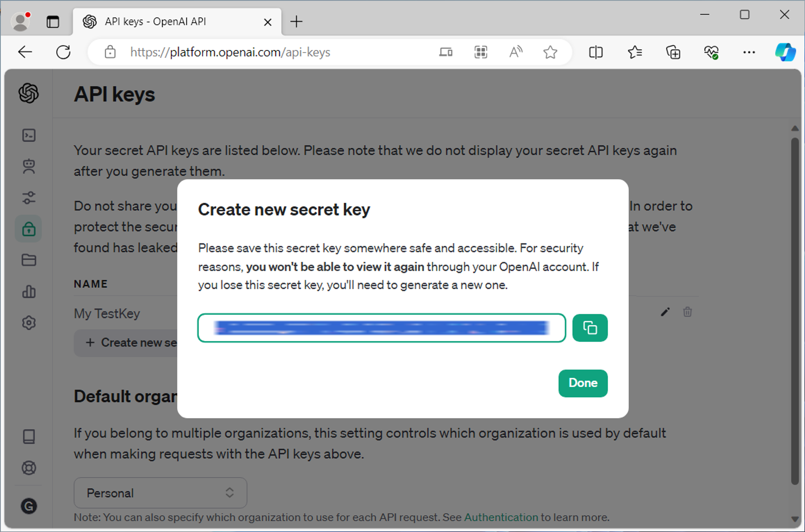Close the API keys browser tab
The height and width of the screenshot is (532, 805).
point(268,22)
